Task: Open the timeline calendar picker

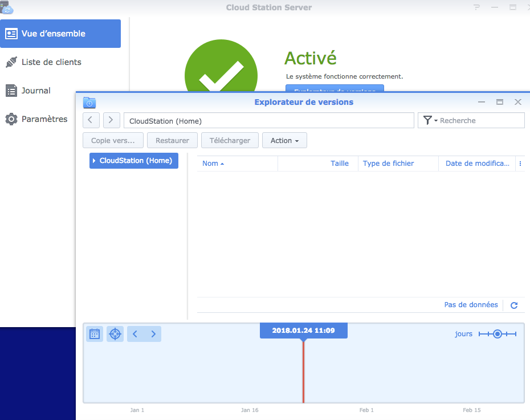Action: click(x=95, y=334)
